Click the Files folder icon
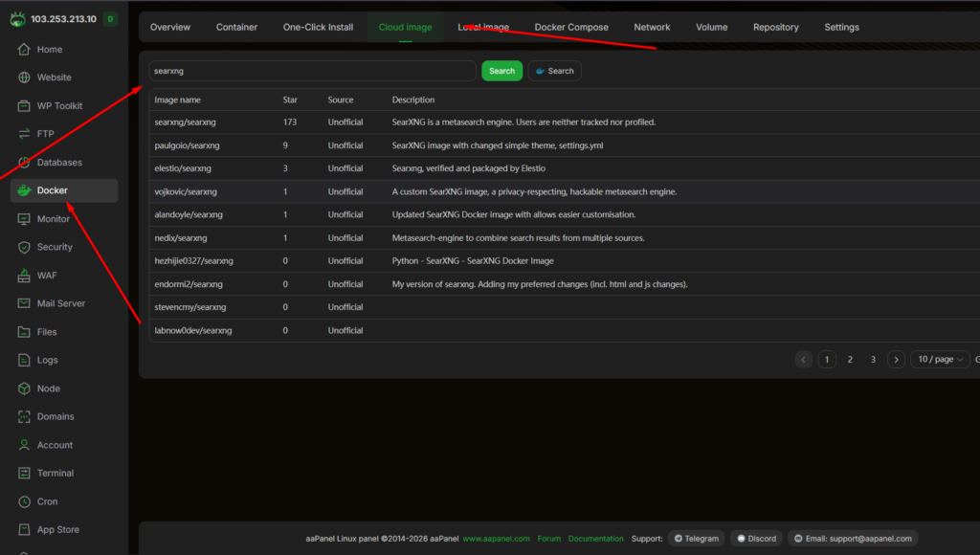980x555 pixels. click(24, 332)
